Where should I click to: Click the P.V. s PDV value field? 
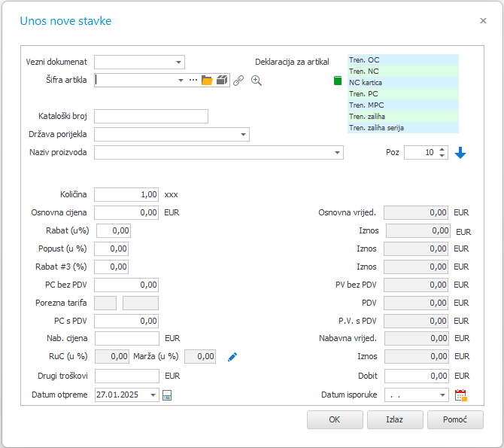[415, 321]
